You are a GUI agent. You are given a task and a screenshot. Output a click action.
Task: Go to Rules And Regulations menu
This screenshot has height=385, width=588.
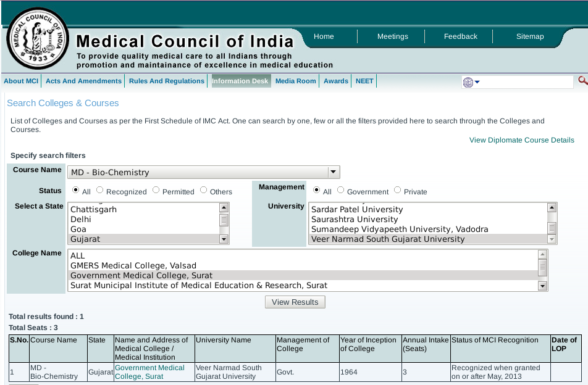pyautogui.click(x=166, y=81)
